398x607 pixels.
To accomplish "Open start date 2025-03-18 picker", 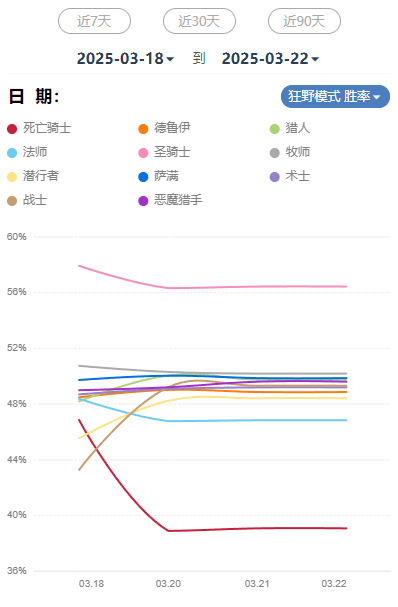I will point(125,59).
